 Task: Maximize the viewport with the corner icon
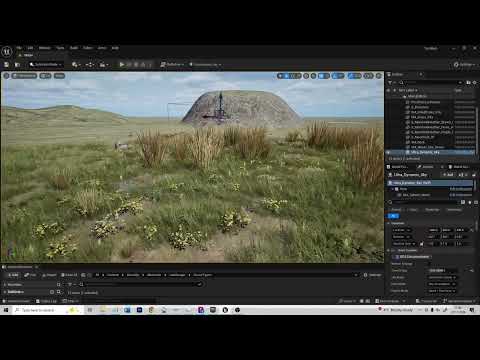379,76
